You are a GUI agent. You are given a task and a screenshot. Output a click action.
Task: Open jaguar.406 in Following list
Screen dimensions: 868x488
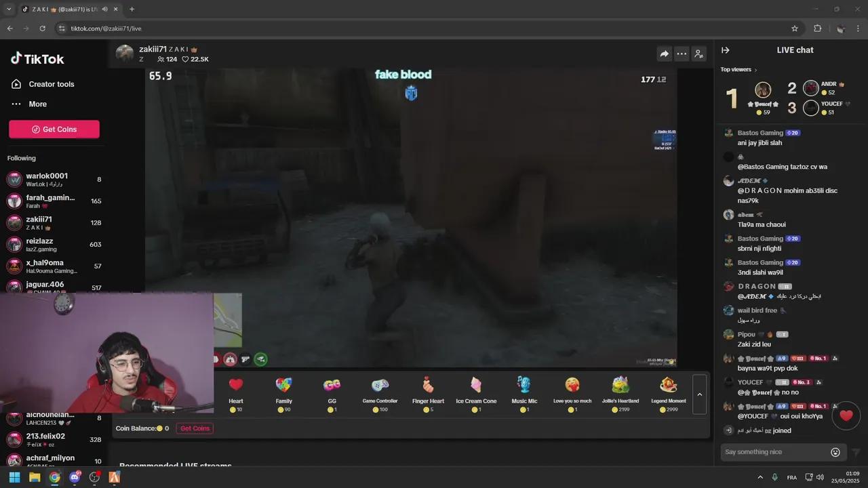point(54,287)
